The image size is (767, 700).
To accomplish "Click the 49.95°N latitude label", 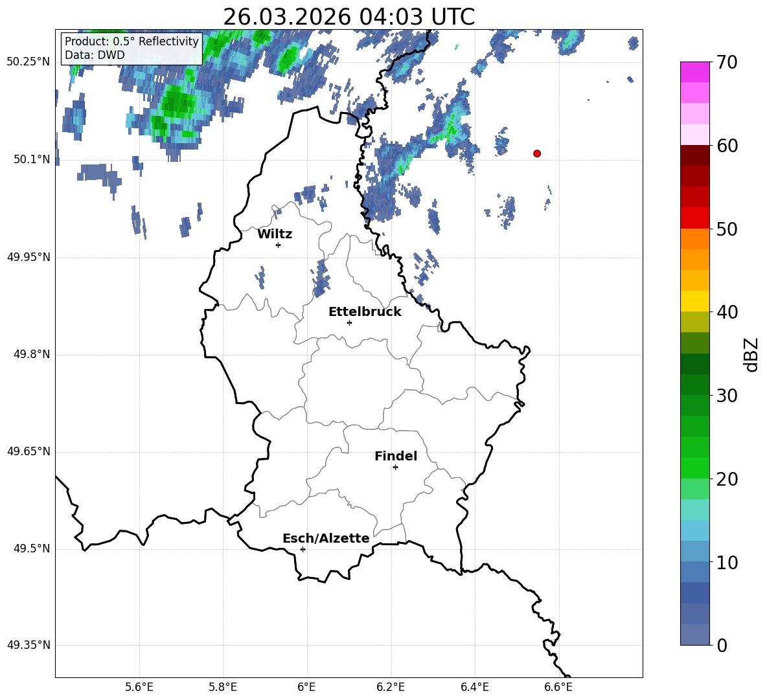I will pyautogui.click(x=29, y=257).
